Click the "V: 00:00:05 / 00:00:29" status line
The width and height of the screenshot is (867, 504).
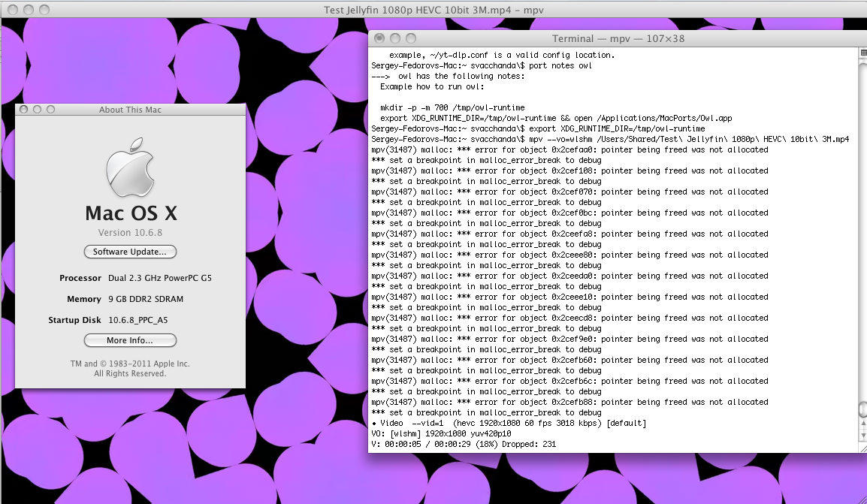click(464, 445)
